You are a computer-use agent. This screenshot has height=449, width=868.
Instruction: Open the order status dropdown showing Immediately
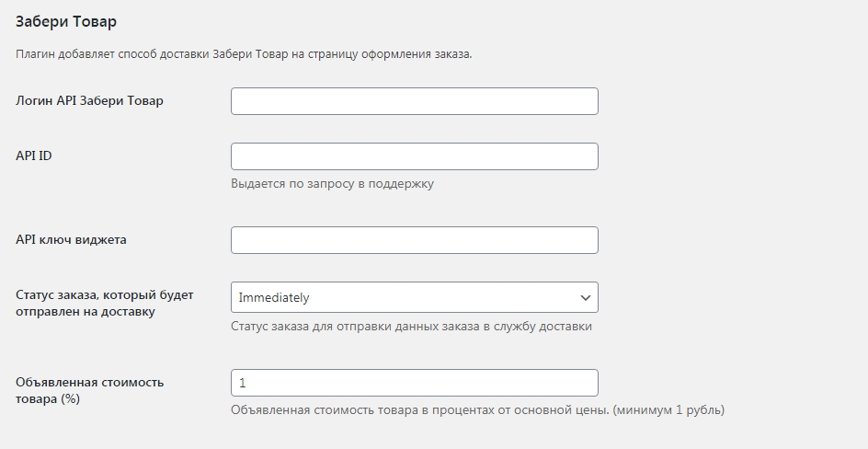(415, 297)
